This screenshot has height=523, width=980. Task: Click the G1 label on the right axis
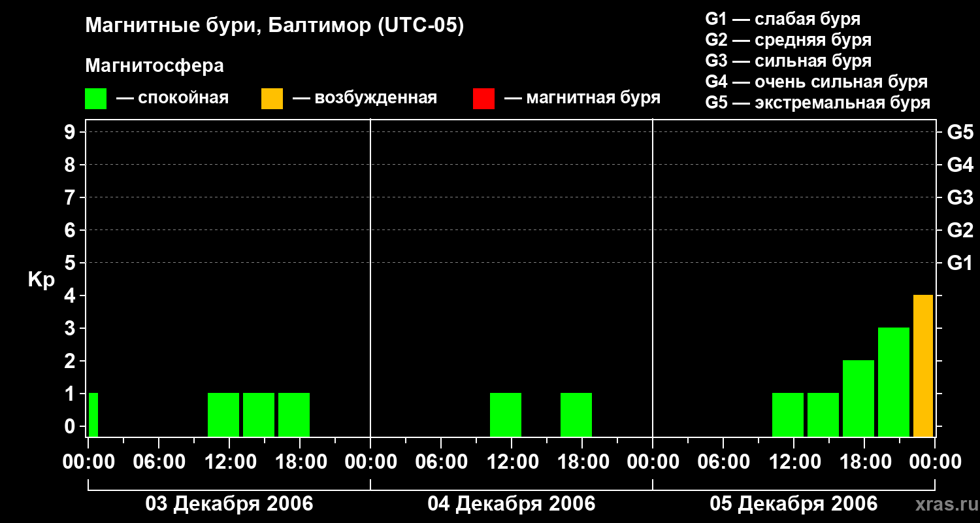tap(960, 263)
